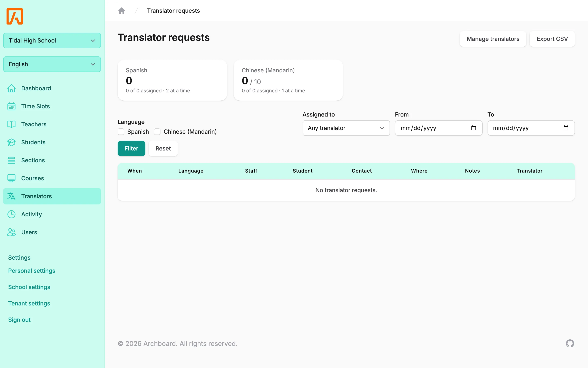This screenshot has height=368, width=588.
Task: Click the Sign out link
Action: (x=19, y=320)
